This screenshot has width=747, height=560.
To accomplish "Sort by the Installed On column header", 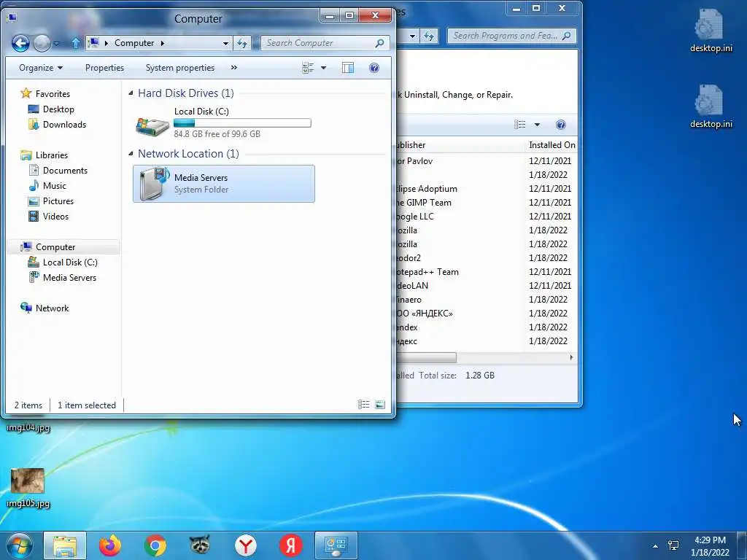I will 551,145.
